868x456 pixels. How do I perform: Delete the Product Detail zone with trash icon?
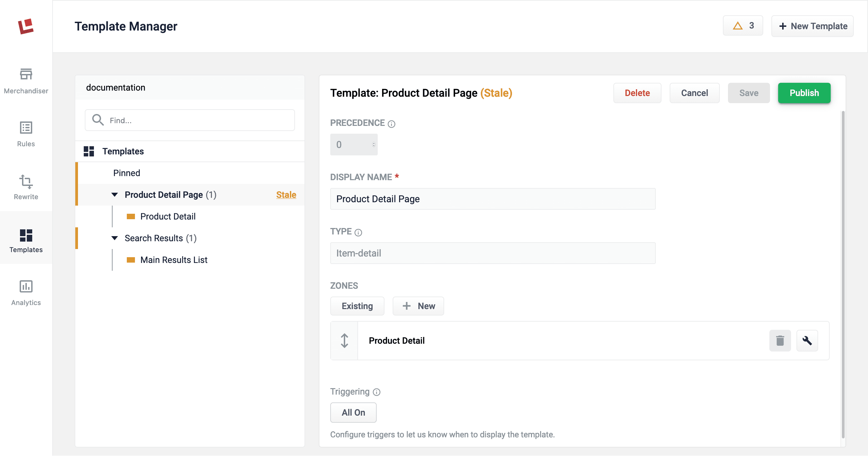(780, 341)
